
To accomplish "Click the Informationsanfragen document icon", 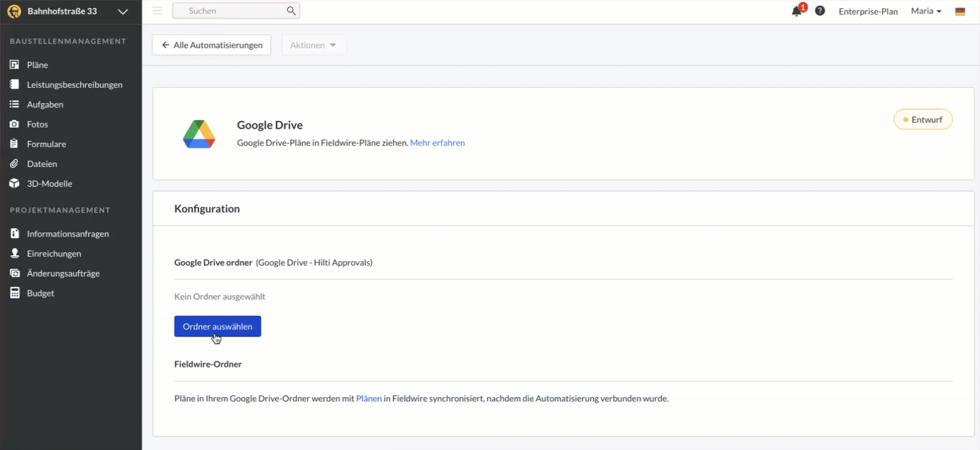I will (x=15, y=234).
